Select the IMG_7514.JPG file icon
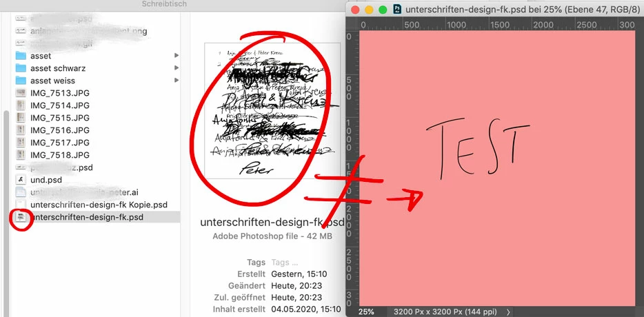Viewport: 644px width, 317px height. coord(21,105)
